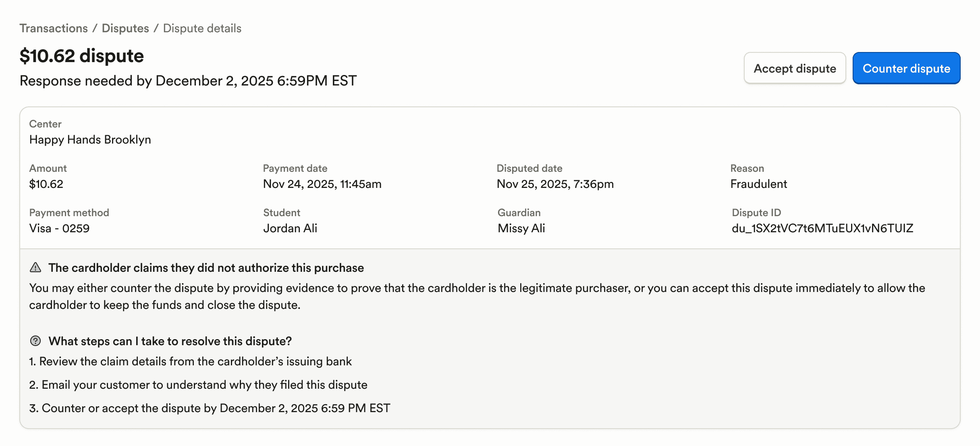Select the Dispute ID value text
Viewport: 980px width, 446px height.
pyautogui.click(x=822, y=228)
